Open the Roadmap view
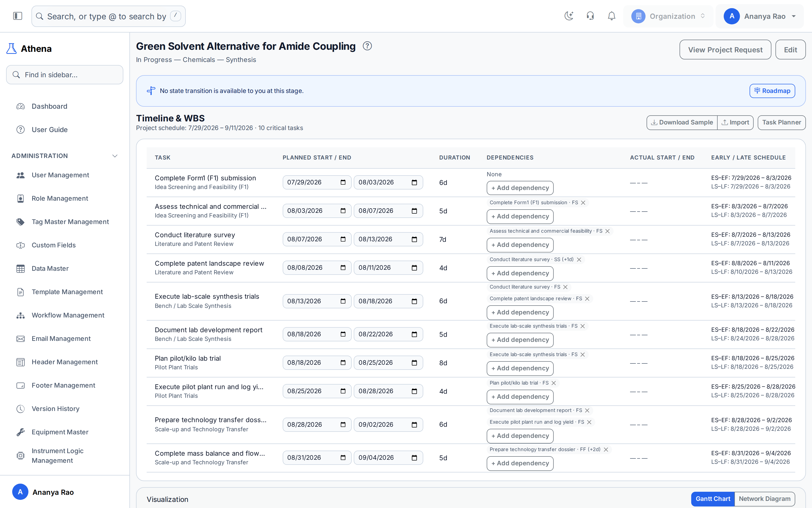Image resolution: width=812 pixels, height=508 pixels. 772,91
